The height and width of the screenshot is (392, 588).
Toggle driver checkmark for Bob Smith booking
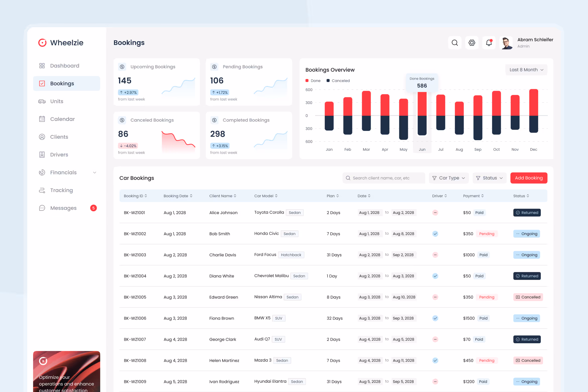click(x=435, y=234)
